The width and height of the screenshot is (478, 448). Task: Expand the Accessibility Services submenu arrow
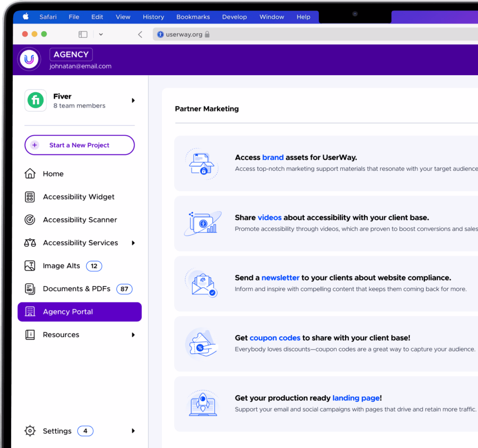[133, 243]
